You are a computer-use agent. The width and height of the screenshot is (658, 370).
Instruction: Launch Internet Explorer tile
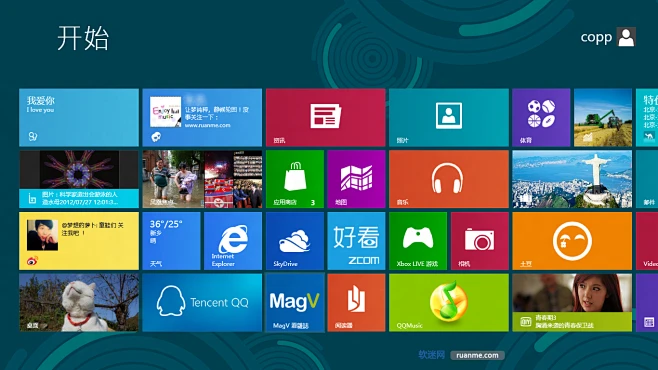click(233, 241)
